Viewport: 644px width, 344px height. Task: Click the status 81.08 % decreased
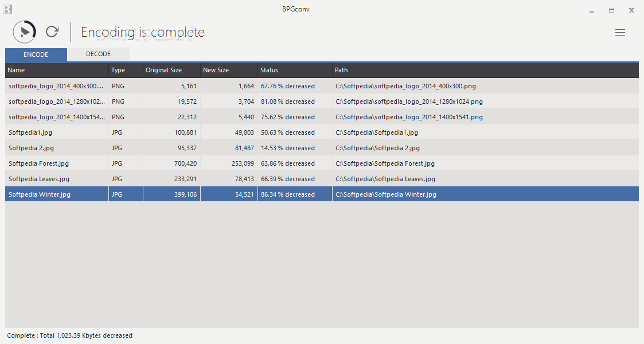point(287,101)
